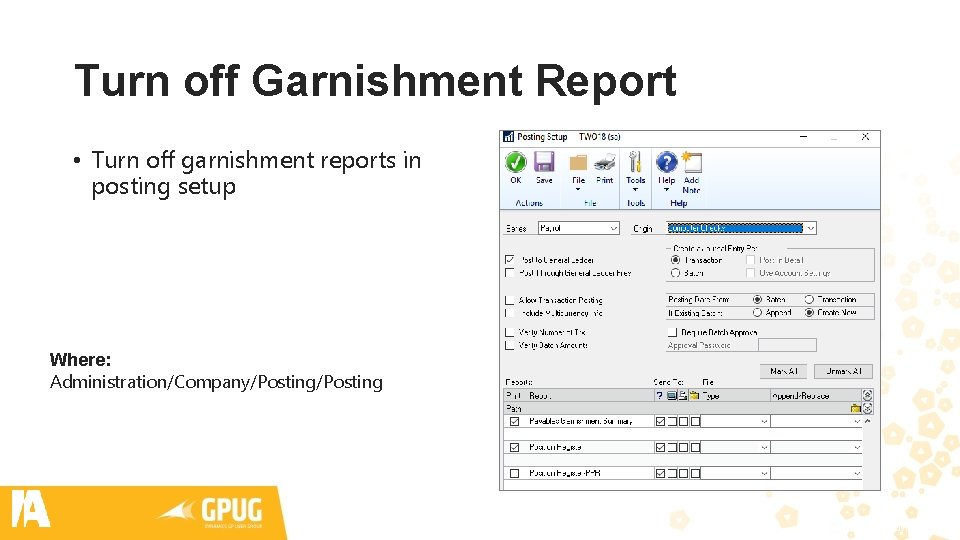Toggle Include Multicurrency Info checkbox
This screenshot has height=540, width=960.
point(509,313)
